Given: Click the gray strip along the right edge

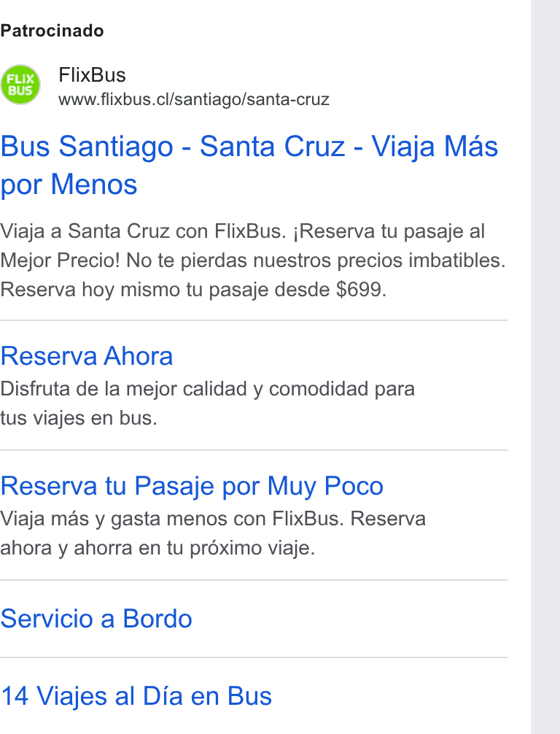Looking at the screenshot, I should pos(545,367).
